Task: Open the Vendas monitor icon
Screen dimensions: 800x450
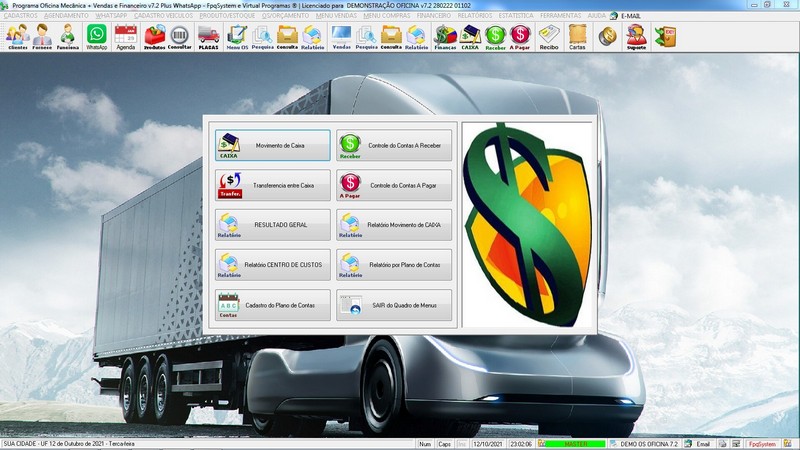Action: pos(341,37)
